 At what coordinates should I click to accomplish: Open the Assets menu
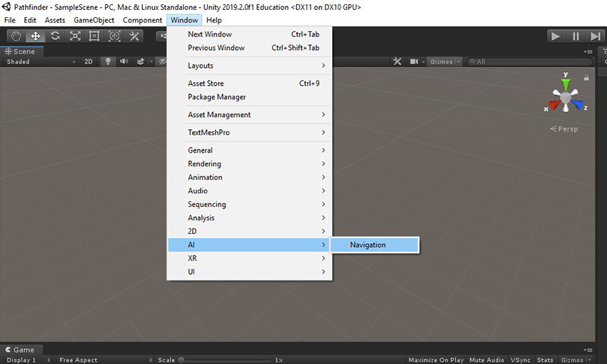coord(55,20)
